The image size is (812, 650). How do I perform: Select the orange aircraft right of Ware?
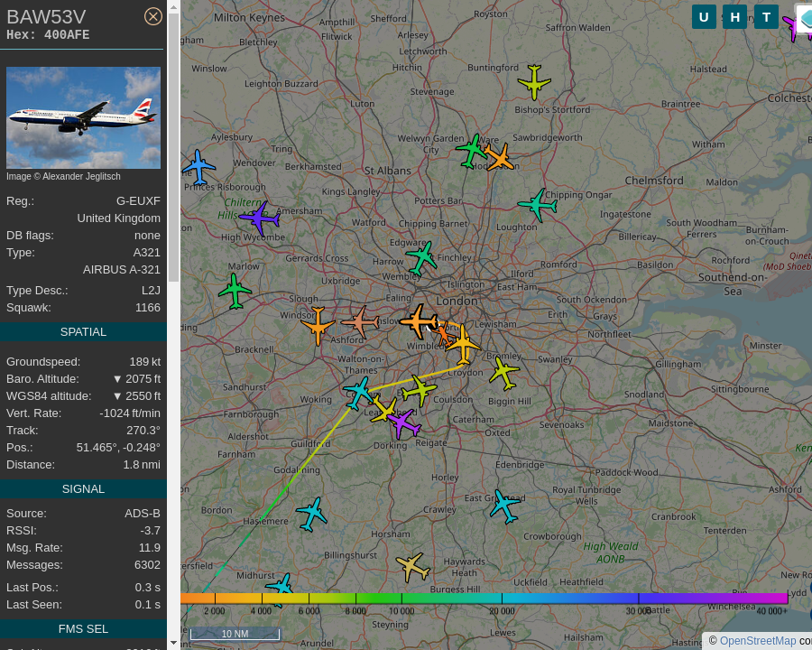[499, 157]
